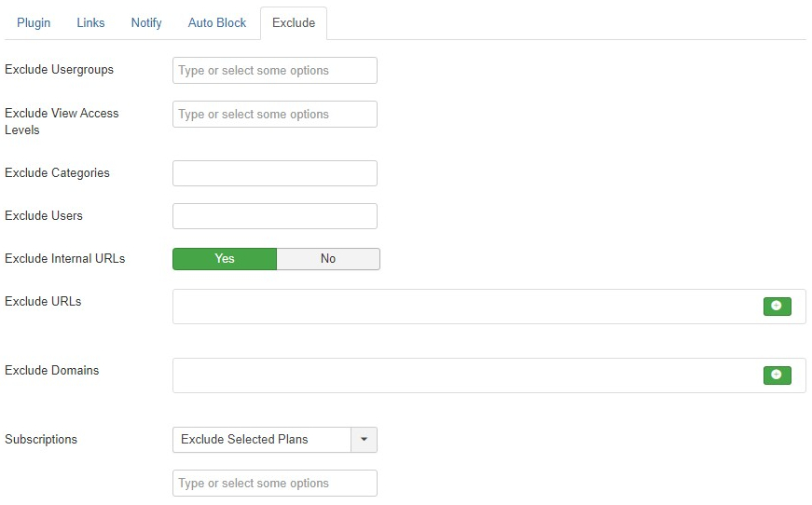Open Exclude View Access Levels options
Screen dimensions: 812x505
(274, 115)
